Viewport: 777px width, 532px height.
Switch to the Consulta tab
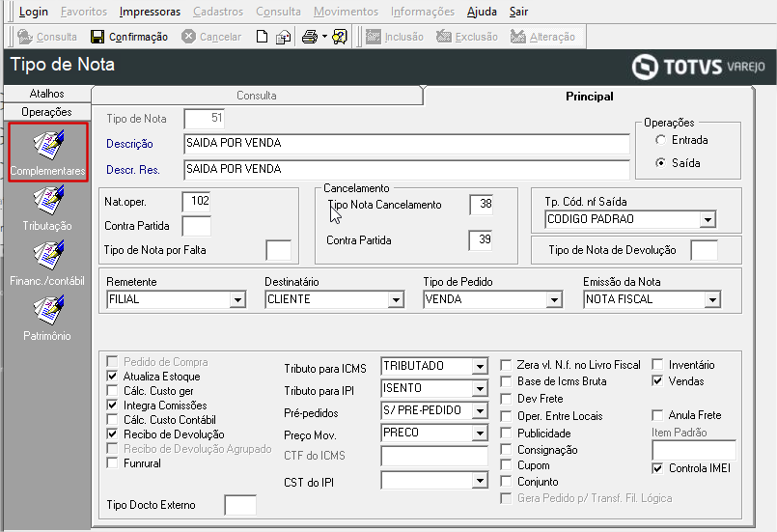257,96
